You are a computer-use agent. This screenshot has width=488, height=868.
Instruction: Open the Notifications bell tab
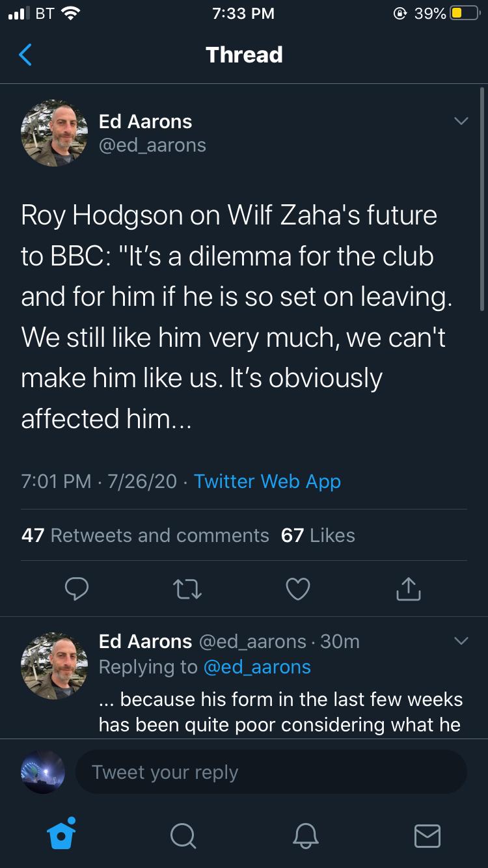pos(305,834)
